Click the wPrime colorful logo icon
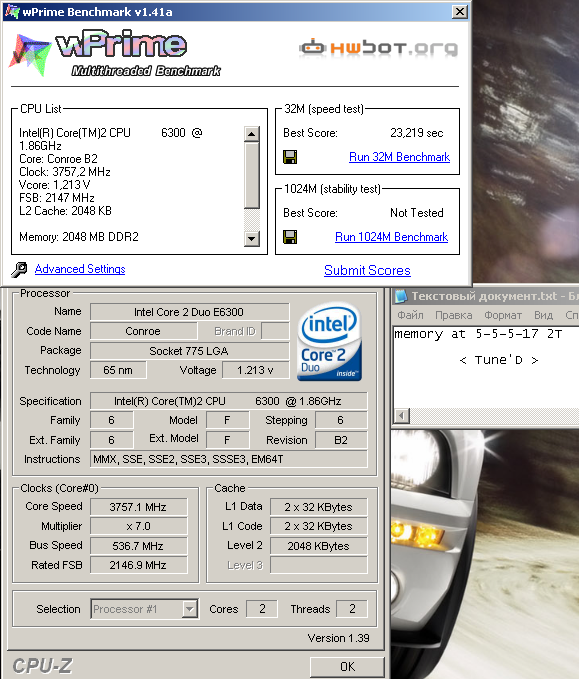The height and width of the screenshot is (679, 579). coord(29,55)
